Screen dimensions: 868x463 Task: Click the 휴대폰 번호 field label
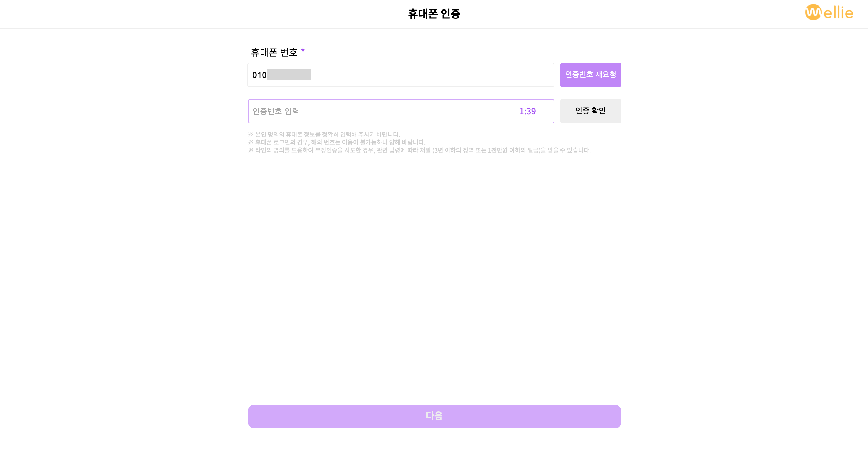[x=274, y=51]
